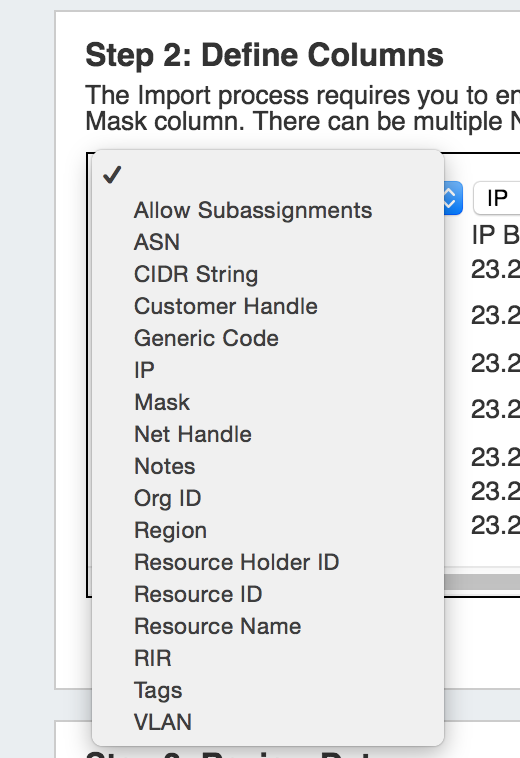This screenshot has width=520, height=758.
Task: Select the blank checked option
Action: pos(268,175)
